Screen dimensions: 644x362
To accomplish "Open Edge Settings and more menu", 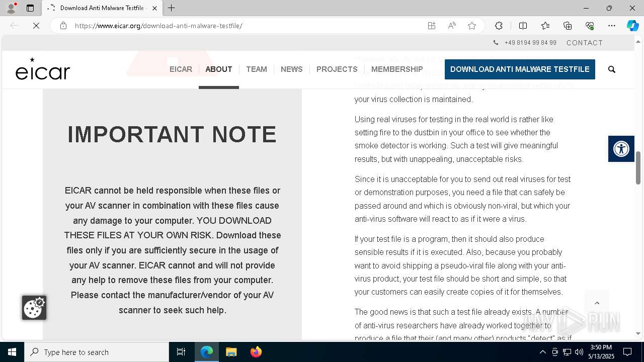I will click(x=612, y=26).
